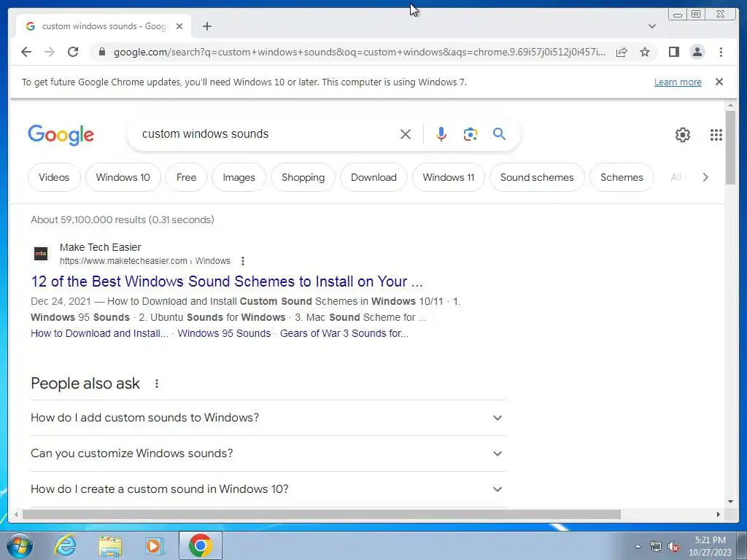747x560 pixels.
Task: Open a new tab with plus button
Action: 206,26
